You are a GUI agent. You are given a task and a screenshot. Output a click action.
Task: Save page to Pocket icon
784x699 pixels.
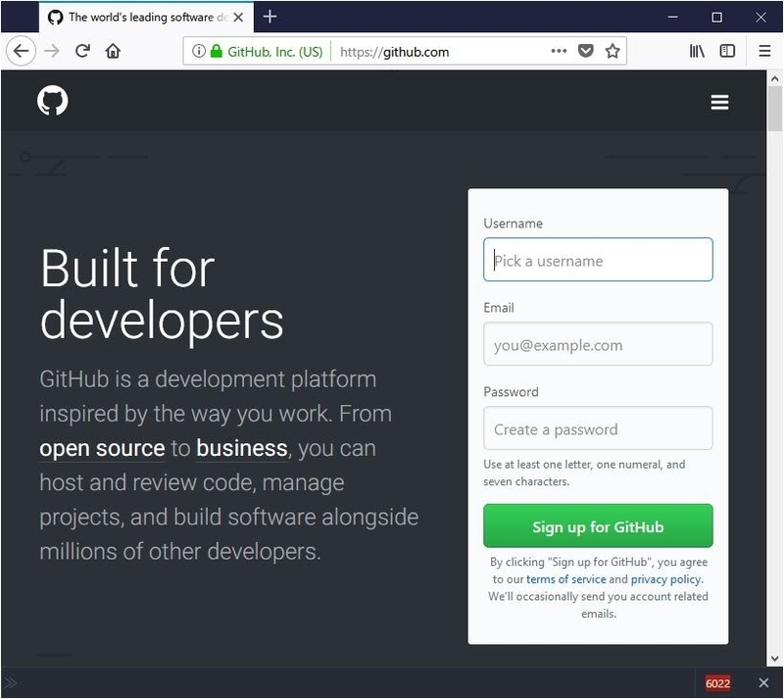(586, 52)
